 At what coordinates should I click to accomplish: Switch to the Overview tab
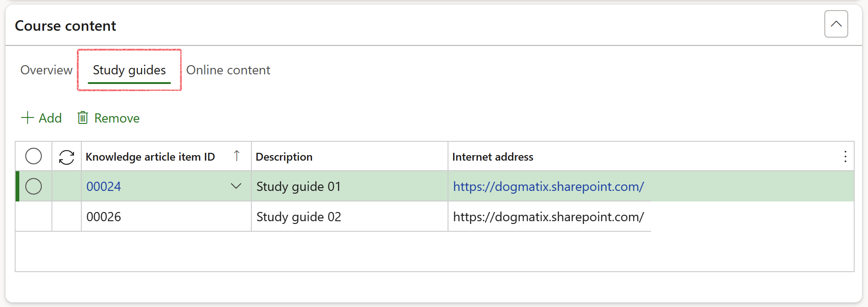[46, 70]
